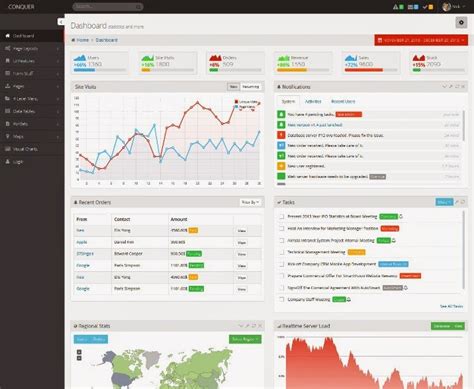Screen dimensions: 474x389
Task: Open the inbox envelope icon in top bar
Action: click(x=410, y=7)
